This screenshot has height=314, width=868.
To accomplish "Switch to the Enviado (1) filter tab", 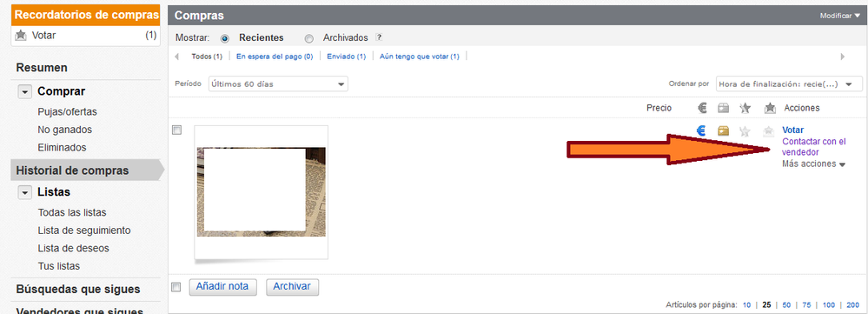I will click(346, 57).
